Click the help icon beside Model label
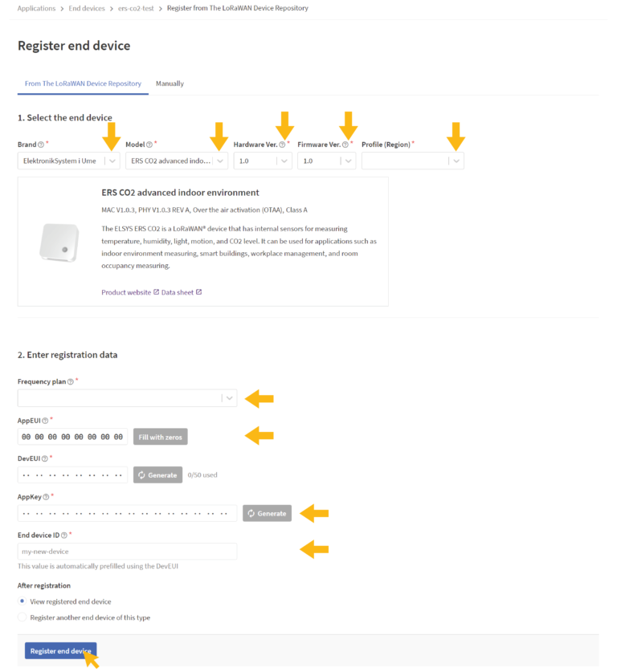Screen dimensions: 617x672 coord(149,145)
